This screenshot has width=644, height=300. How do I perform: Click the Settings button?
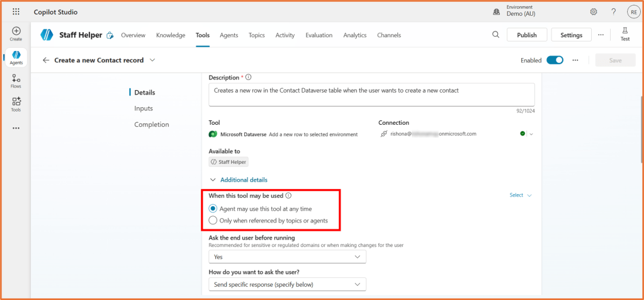pos(571,35)
